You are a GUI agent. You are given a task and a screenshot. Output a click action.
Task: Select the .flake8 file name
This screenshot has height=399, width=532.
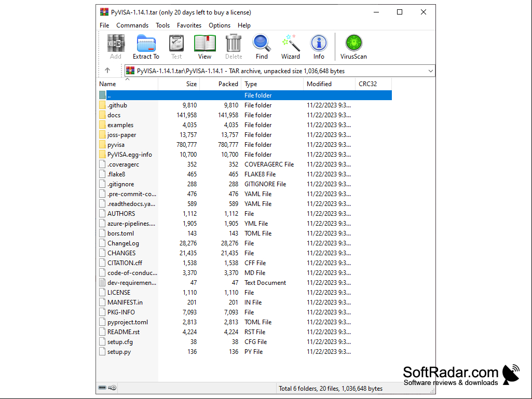[x=116, y=174]
